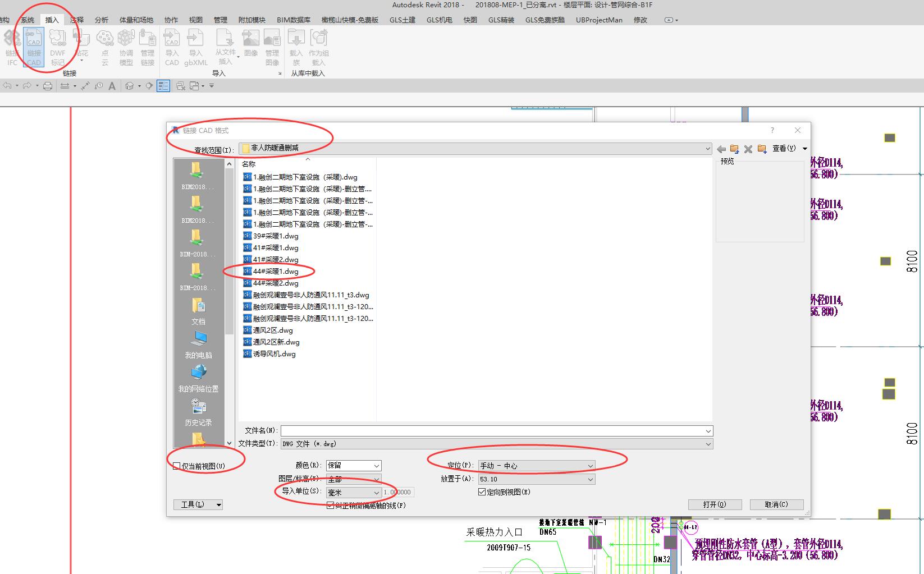Image resolution: width=924 pixels, height=574 pixels.
Task: Open the 放置于 place at dropdown (53.10)
Action: (x=536, y=479)
